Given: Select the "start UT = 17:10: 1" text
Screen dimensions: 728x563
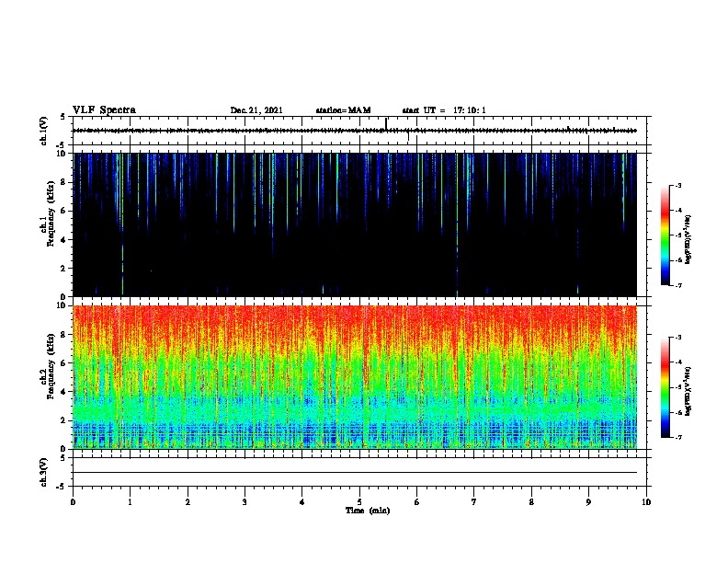Looking at the screenshot, I should point(444,110).
